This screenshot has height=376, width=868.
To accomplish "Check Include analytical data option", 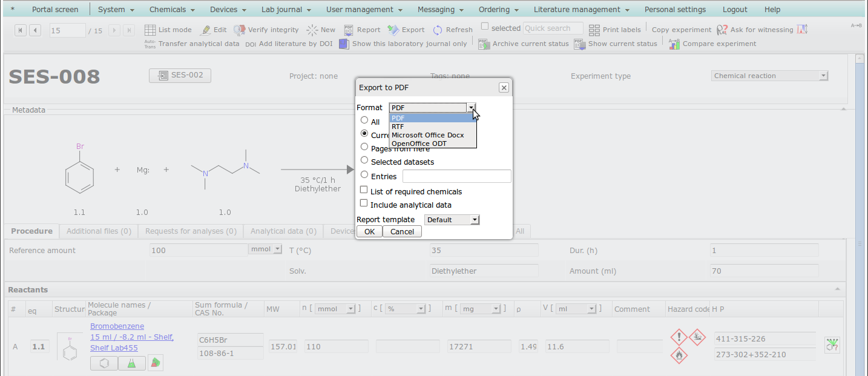I will point(364,203).
